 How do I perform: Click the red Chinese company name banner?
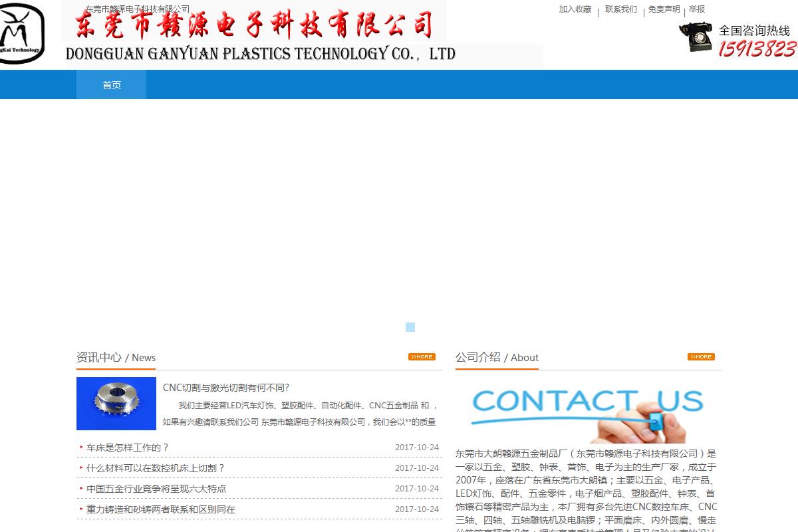255,25
